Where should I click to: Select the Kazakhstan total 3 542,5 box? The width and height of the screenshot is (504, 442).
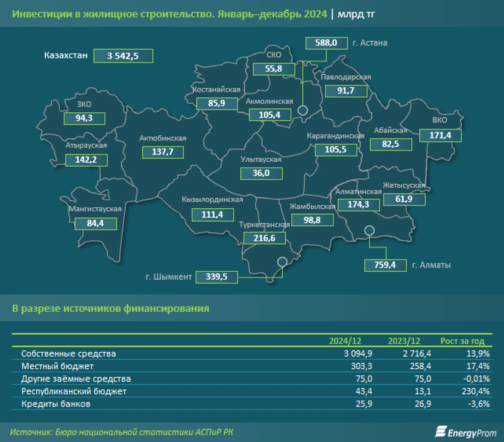[123, 56]
